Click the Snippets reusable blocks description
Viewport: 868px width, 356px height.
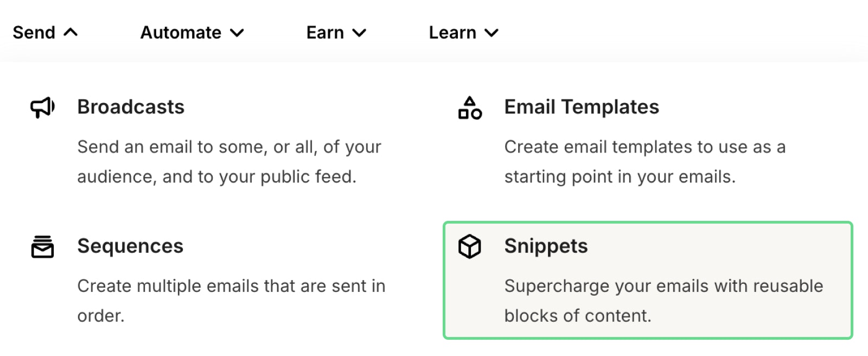(x=663, y=301)
